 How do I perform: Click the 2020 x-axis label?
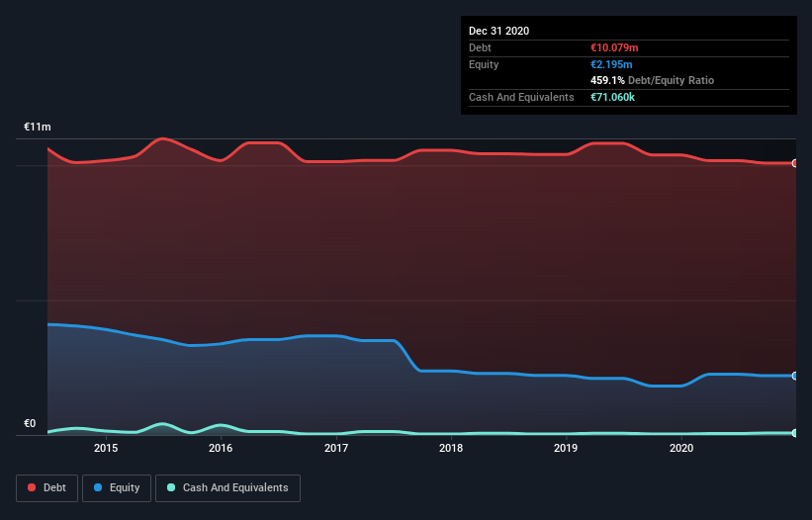click(681, 448)
